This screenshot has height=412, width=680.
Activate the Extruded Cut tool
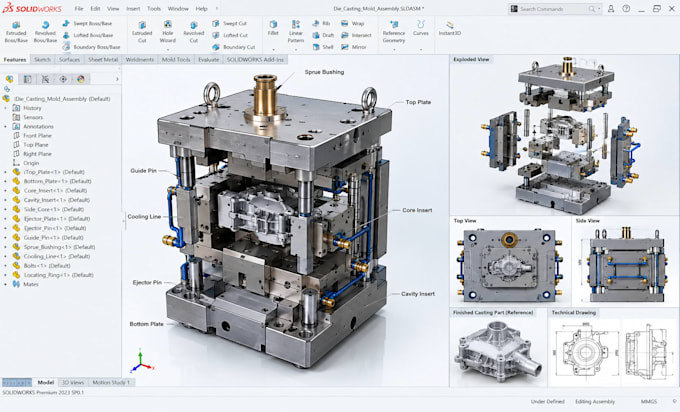[x=142, y=33]
